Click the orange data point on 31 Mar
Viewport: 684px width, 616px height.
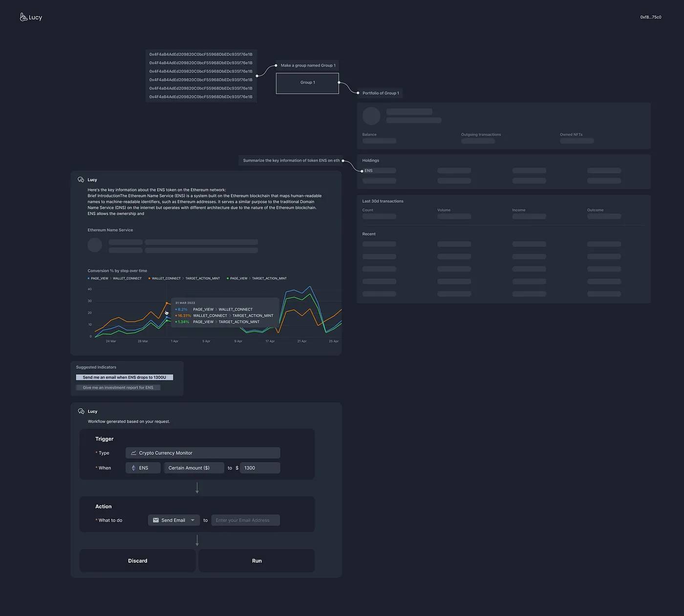(167, 303)
